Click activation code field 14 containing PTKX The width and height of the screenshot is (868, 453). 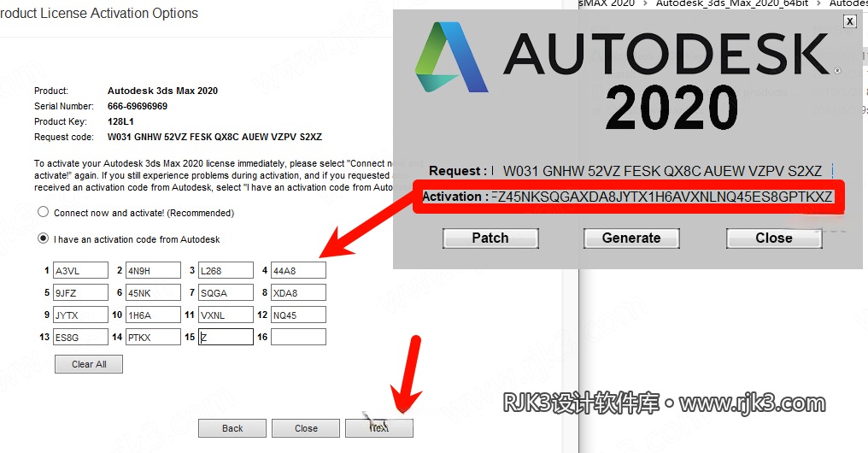tap(153, 337)
